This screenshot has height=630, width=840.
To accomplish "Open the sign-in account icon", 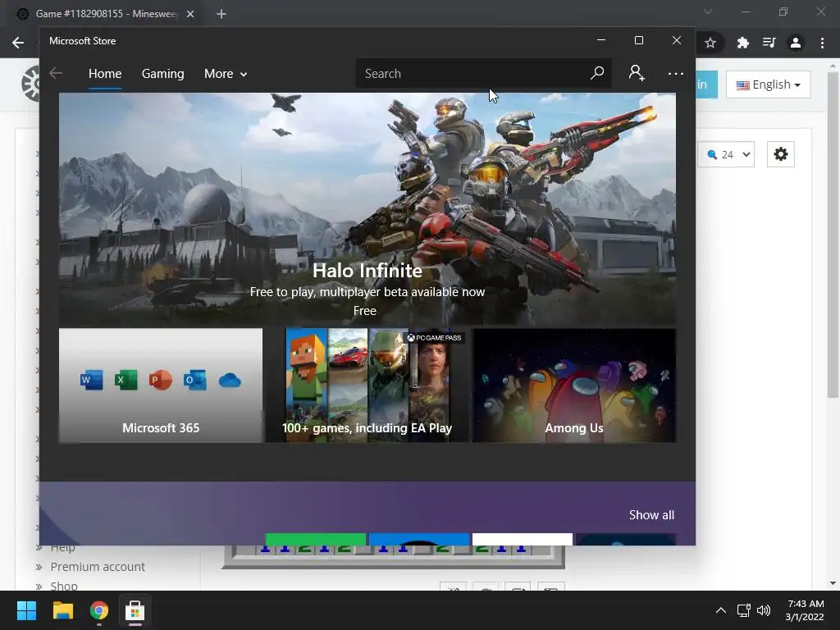I will [637, 73].
